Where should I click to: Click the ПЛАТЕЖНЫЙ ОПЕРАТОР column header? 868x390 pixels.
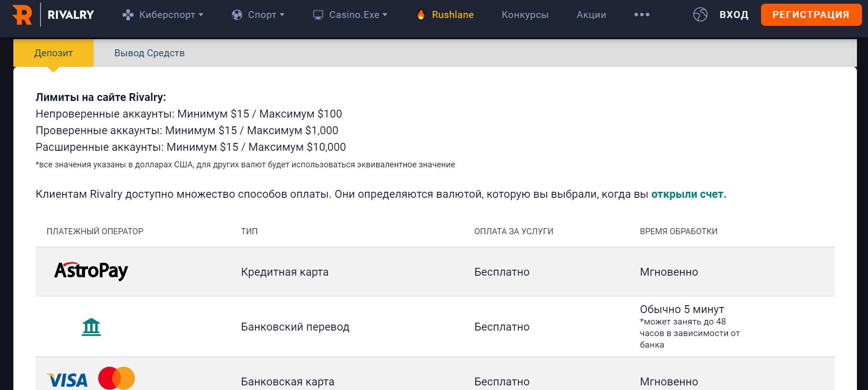point(95,231)
